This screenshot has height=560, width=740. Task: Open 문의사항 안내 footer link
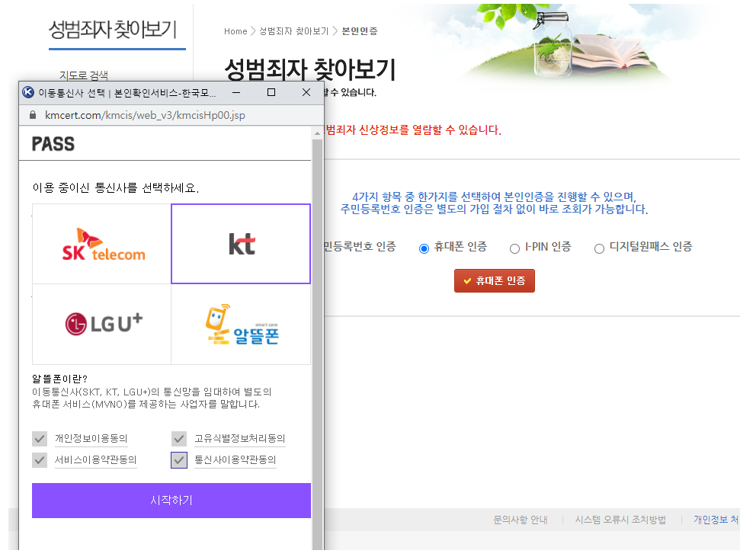(x=520, y=520)
